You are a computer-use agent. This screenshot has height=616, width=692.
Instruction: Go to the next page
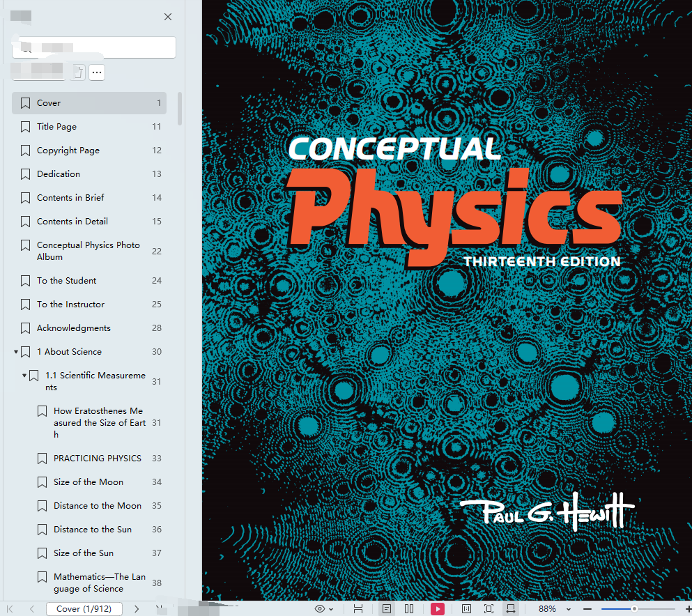coord(137,609)
